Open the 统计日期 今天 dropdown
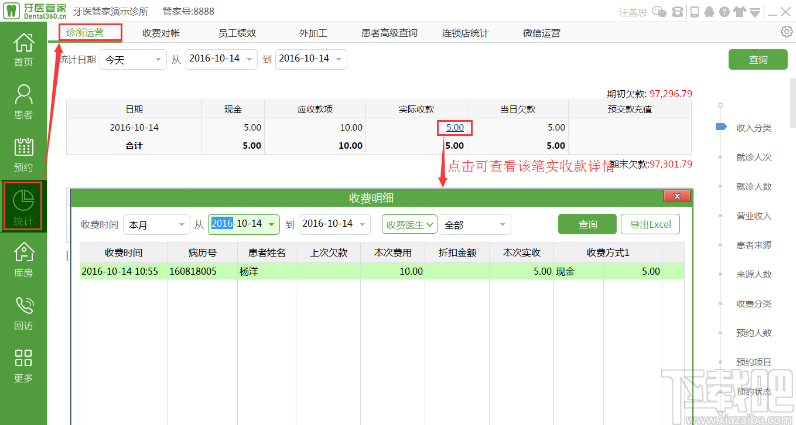Image resolution: width=796 pixels, height=425 pixels. point(133,59)
